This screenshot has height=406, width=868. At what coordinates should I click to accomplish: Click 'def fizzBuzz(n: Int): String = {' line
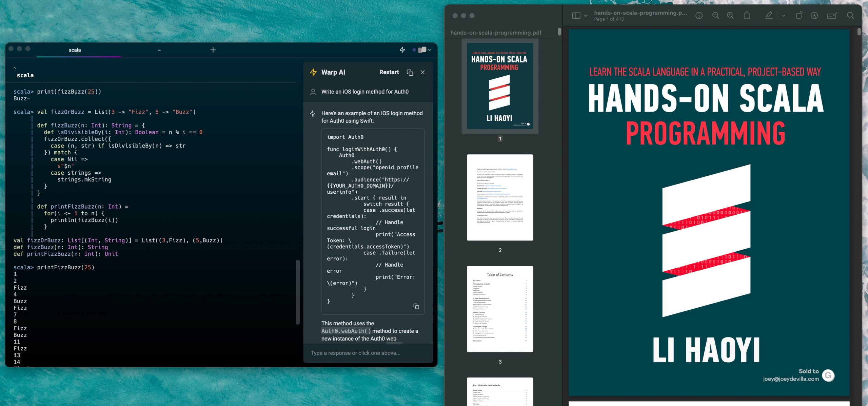click(91, 125)
